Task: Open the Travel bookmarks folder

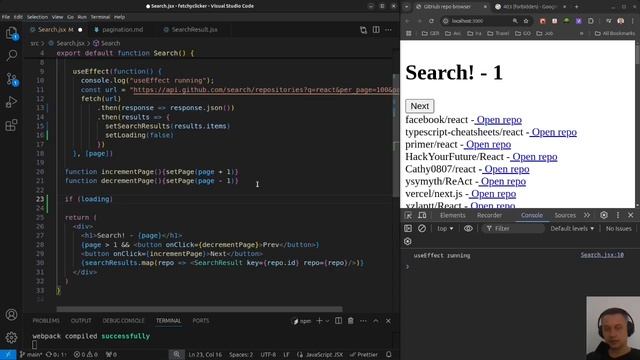Action: pos(498,33)
